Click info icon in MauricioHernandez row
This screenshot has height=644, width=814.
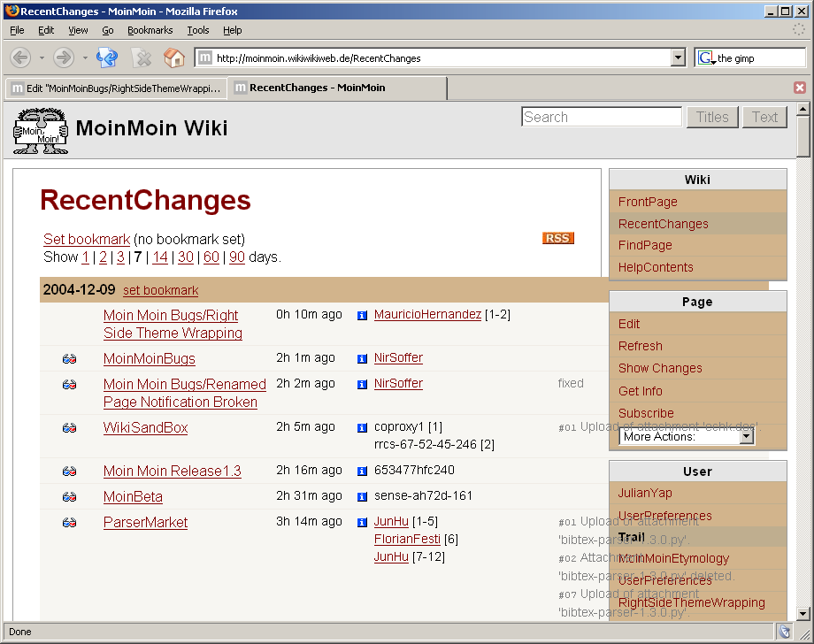tap(363, 316)
